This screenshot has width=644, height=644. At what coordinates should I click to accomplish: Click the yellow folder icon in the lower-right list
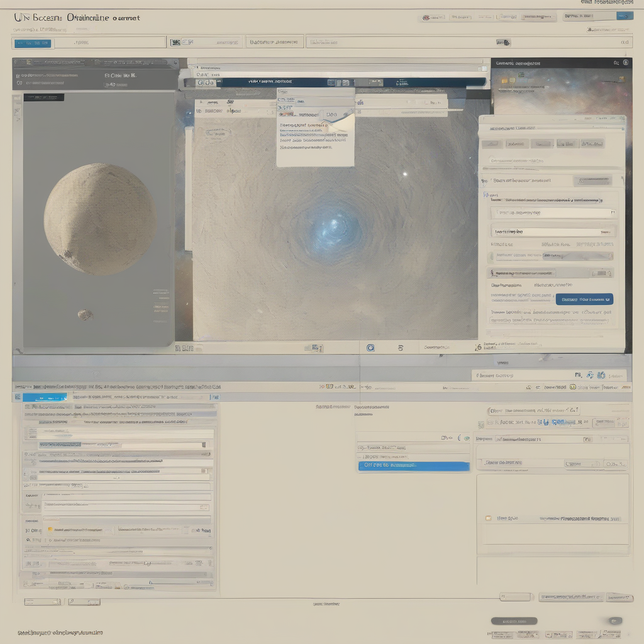click(x=487, y=519)
